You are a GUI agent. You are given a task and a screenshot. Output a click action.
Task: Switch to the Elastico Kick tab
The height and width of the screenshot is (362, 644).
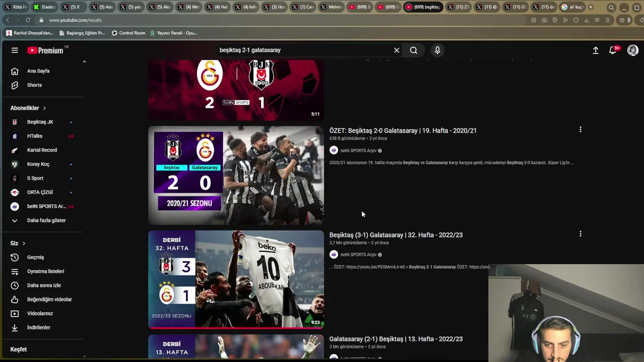(x=44, y=7)
